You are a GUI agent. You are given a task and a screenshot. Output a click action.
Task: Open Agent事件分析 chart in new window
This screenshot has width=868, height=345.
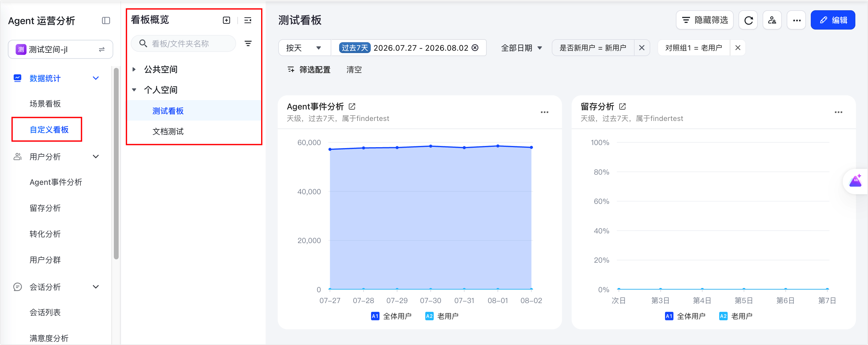352,106
